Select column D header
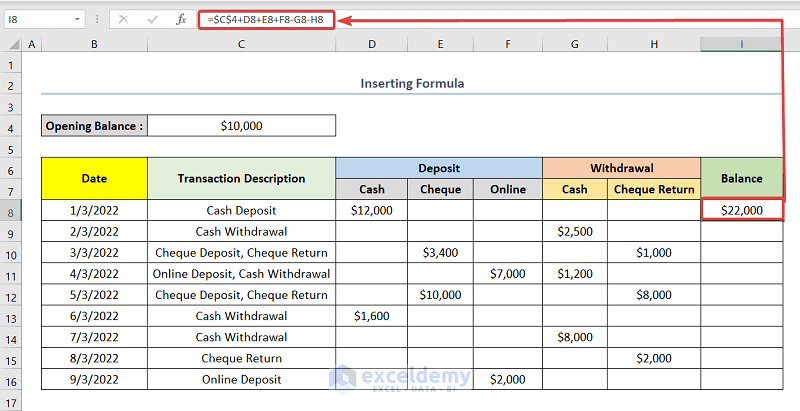The height and width of the screenshot is (411, 800). click(371, 44)
